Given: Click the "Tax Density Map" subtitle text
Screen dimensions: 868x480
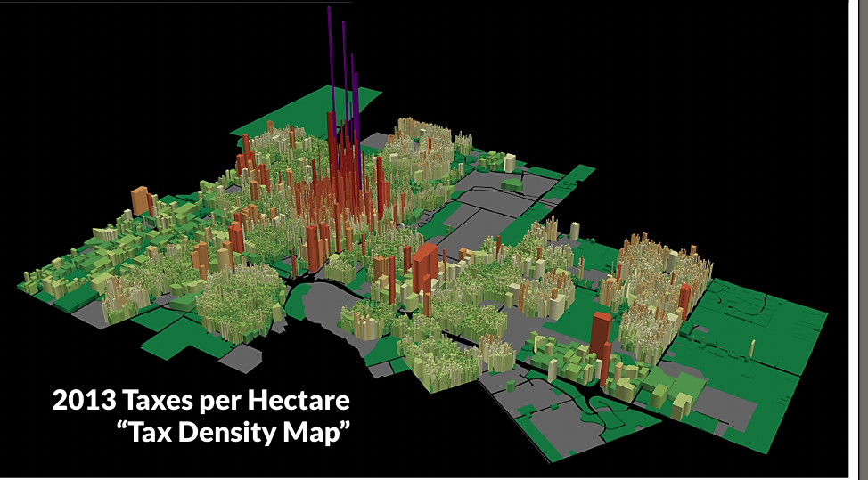Looking at the screenshot, I should pyautogui.click(x=234, y=432).
